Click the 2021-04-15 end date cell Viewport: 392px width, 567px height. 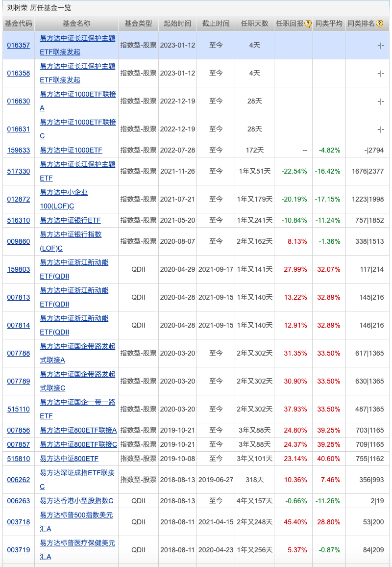pos(216,522)
